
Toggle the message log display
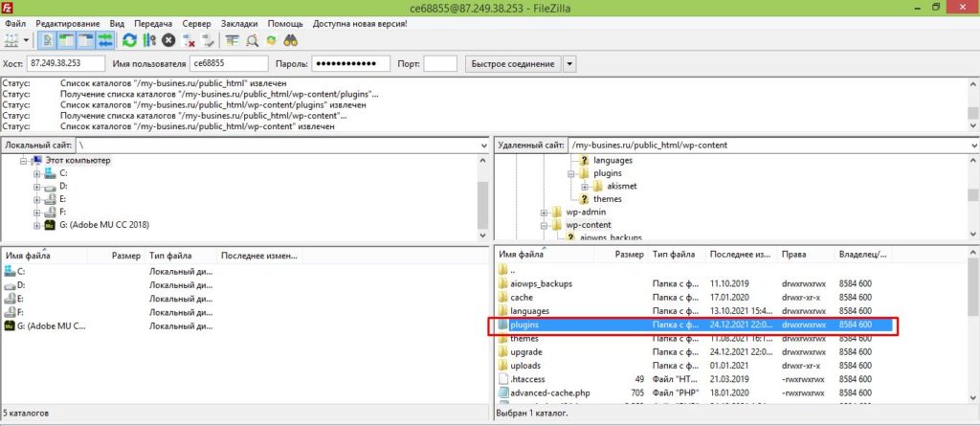(48, 40)
